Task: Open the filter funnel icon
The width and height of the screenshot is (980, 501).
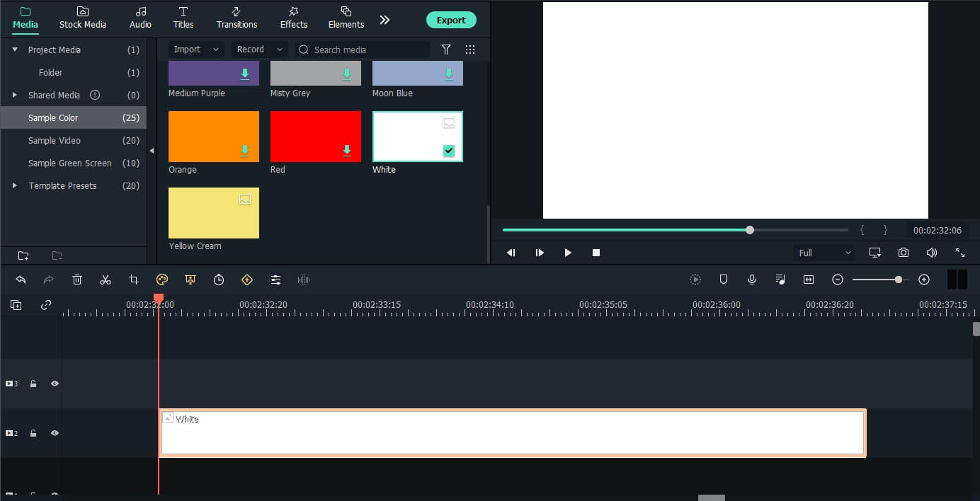Action: click(x=446, y=50)
